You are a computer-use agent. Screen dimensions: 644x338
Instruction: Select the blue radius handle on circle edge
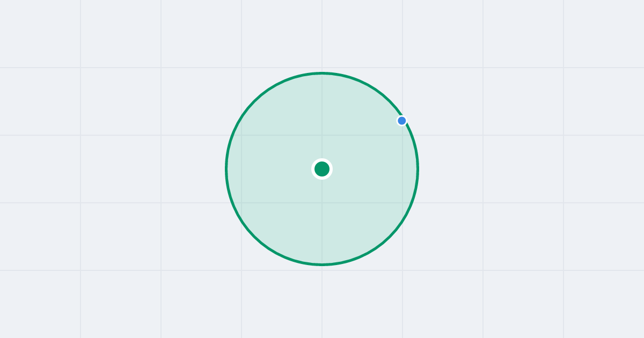coord(402,121)
